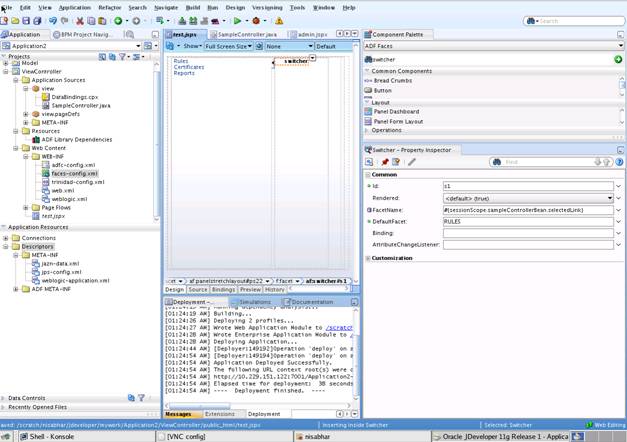
Task: Click the Rebuild project icon
Action: pos(193,21)
